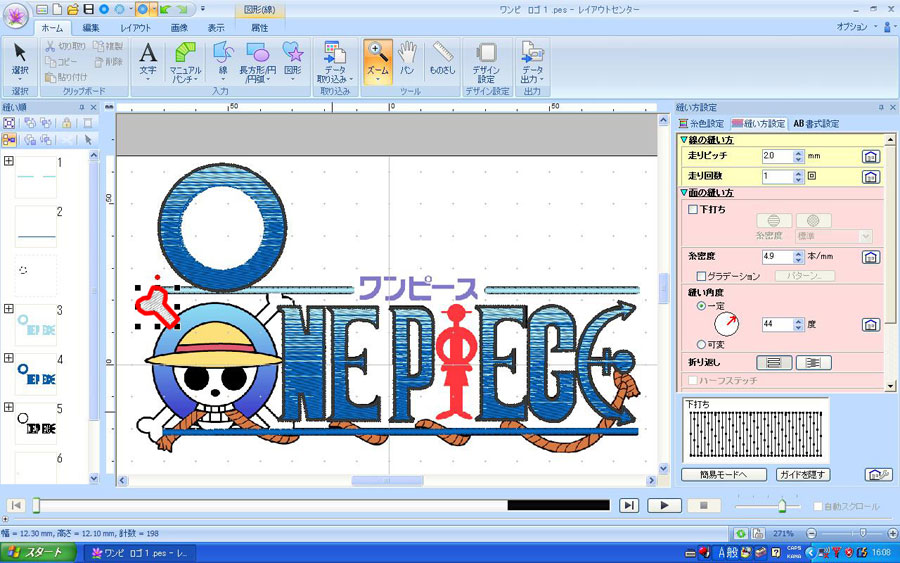Enable the 下打ち checkbox
The width and height of the screenshot is (900, 563).
(693, 209)
